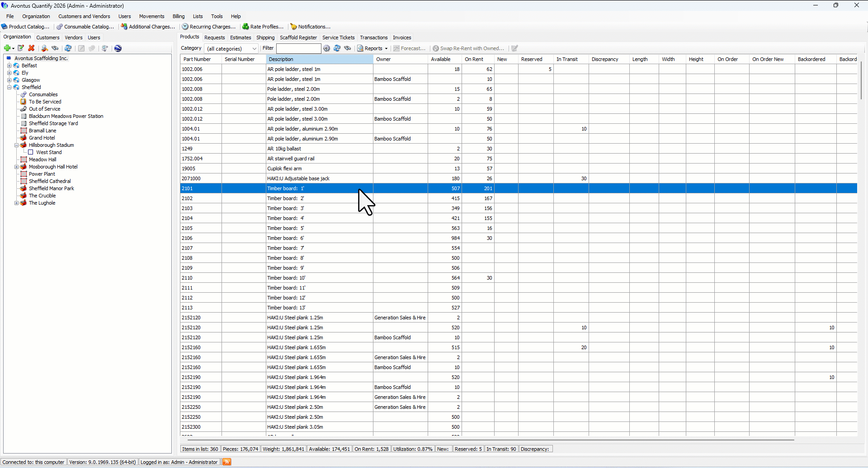
Task: Switch to the Invoices tab
Action: [x=402, y=37]
